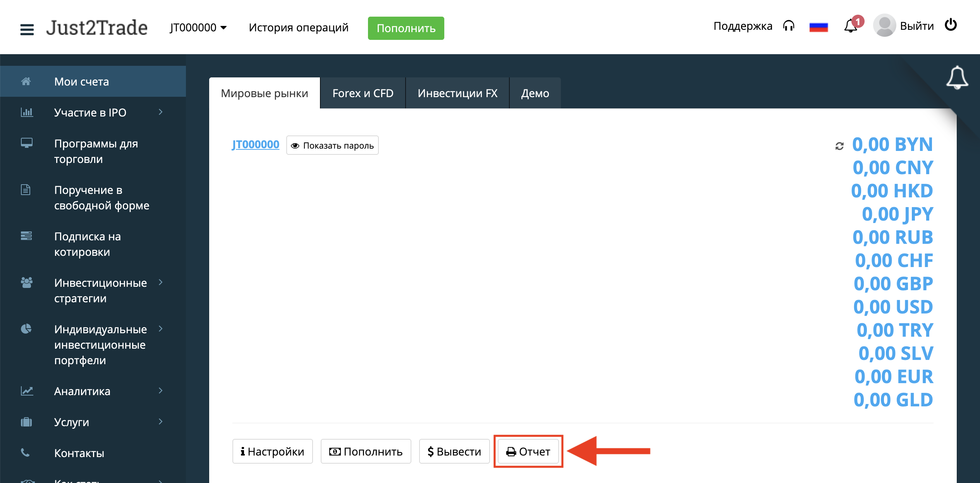
Task: Click the Отчет print button
Action: (x=528, y=452)
